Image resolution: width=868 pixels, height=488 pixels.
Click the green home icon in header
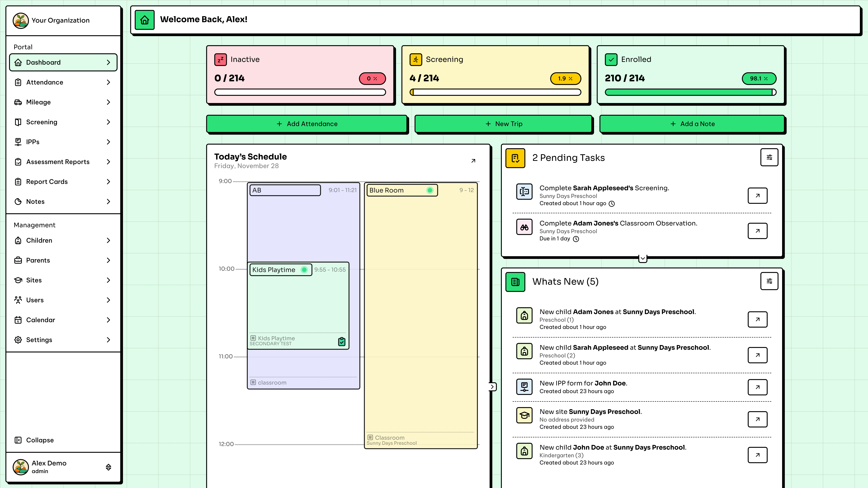coord(145,20)
